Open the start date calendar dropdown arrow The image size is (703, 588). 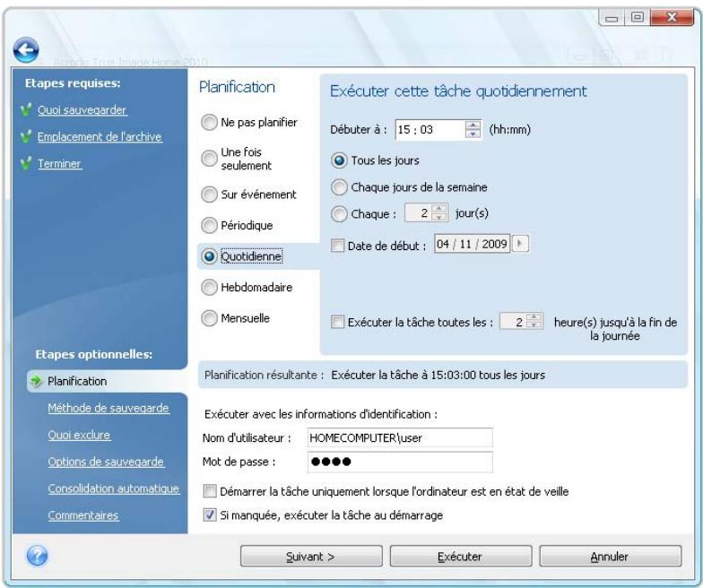point(520,244)
